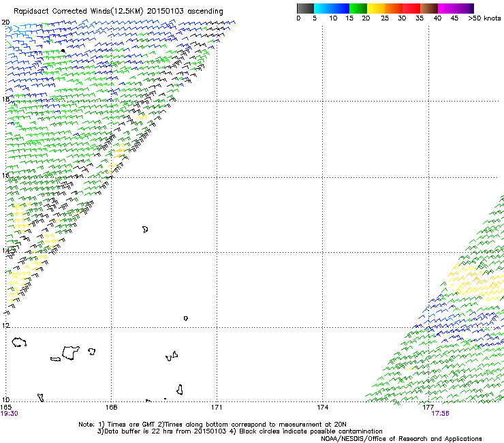Select the dark purple 45-50 knots swatch
504x443 pixels.
464,8
